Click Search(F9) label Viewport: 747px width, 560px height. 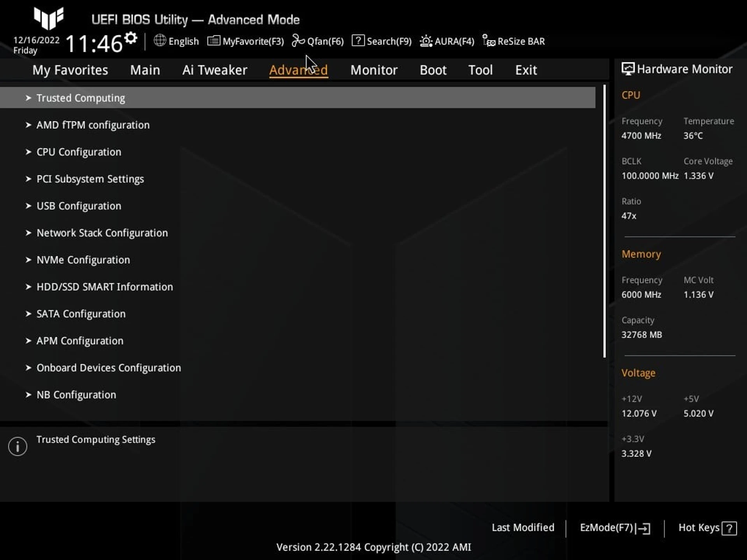(x=389, y=41)
